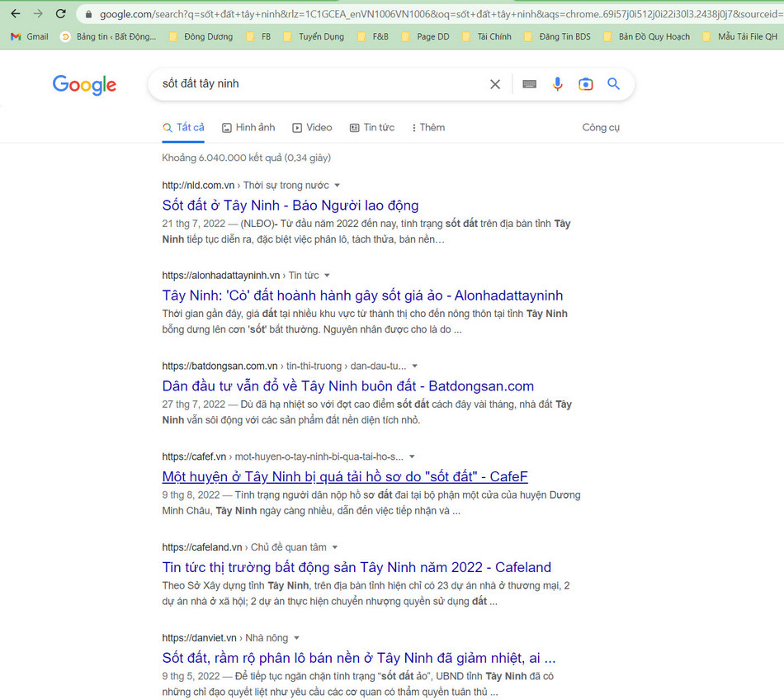Viewport: 784px width, 700px height.
Task: Open 'Cò' đất hoành hành Alonhadattayninh result
Action: point(362,296)
